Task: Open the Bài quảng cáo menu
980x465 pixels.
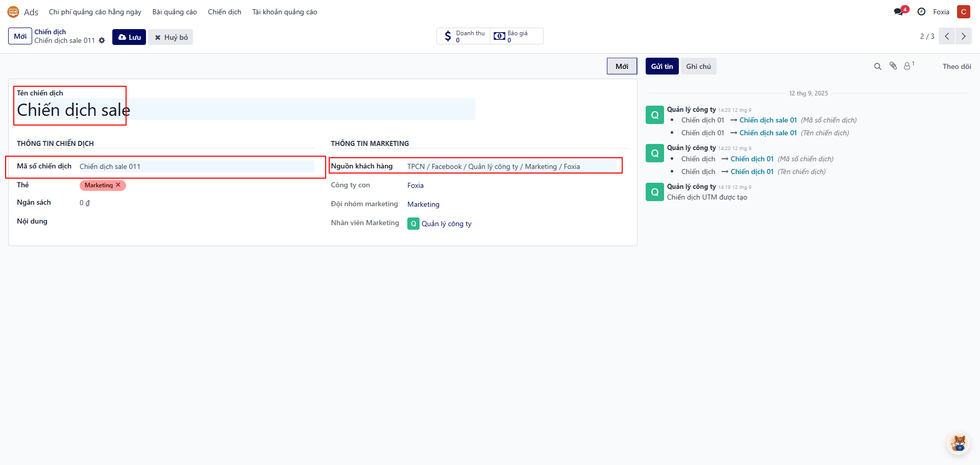Action: [175, 12]
